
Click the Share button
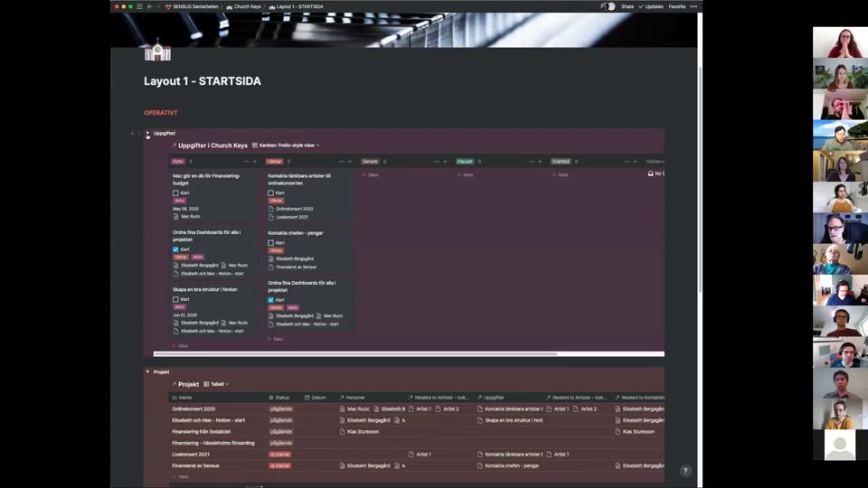(x=627, y=6)
